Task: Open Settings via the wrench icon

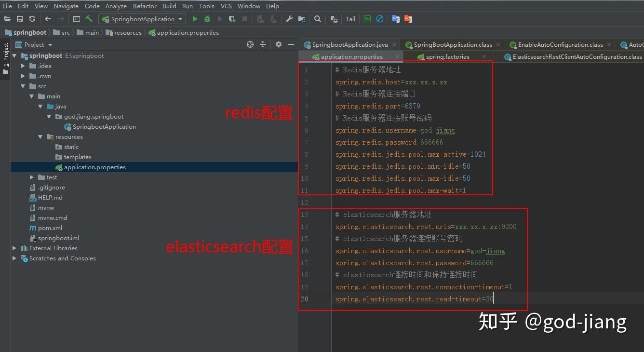Action: click(x=289, y=19)
